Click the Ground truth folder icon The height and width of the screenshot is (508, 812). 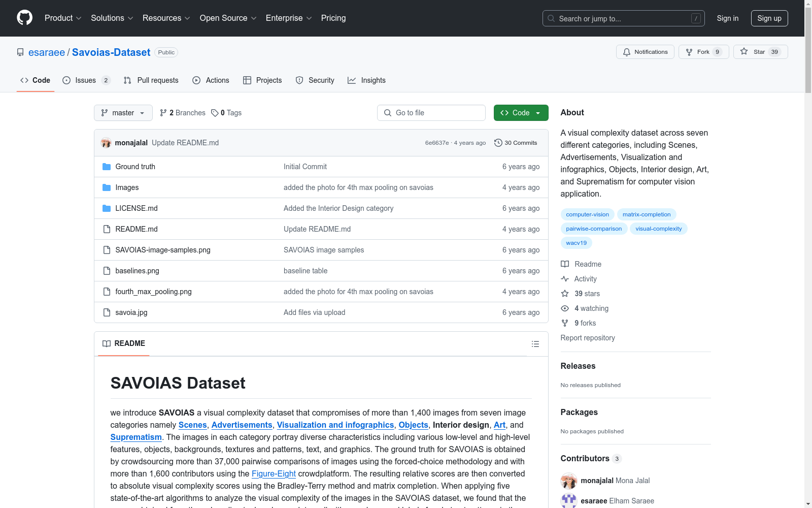[x=107, y=167]
